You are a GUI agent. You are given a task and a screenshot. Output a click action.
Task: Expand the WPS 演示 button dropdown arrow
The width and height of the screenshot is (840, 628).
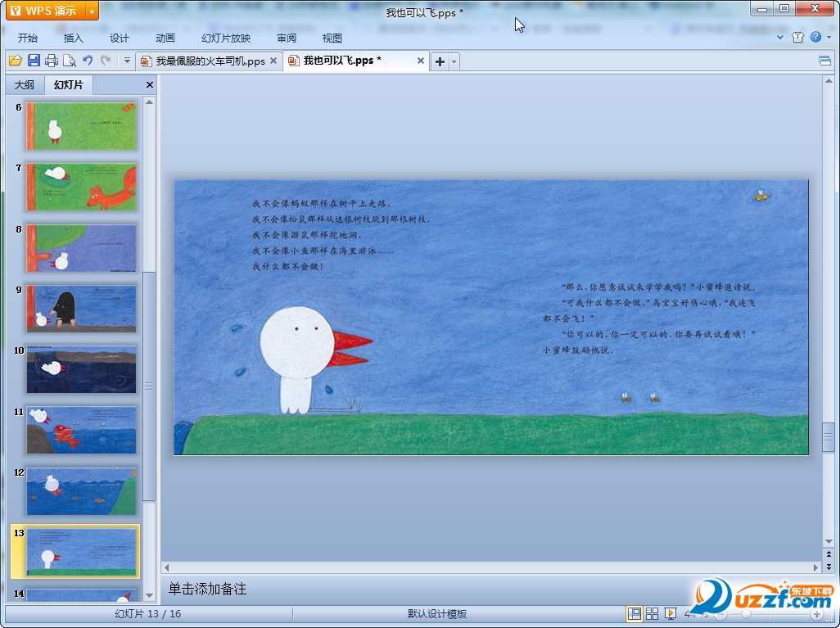coord(93,11)
